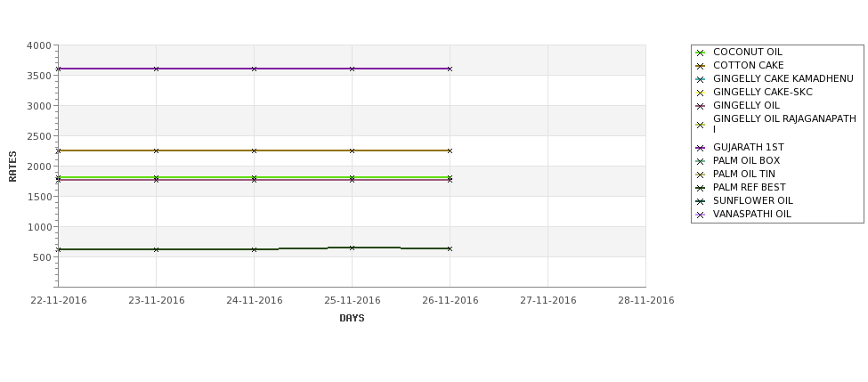The height and width of the screenshot is (382, 868).
Task: Select the GINGELLY CAKE KAMADHENU legend label
Action: [783, 78]
